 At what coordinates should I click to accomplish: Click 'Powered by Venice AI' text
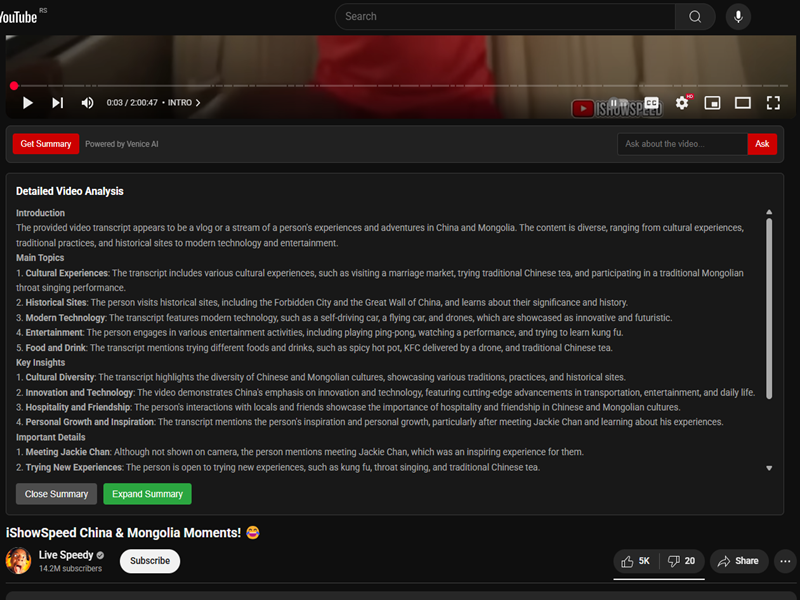121,144
